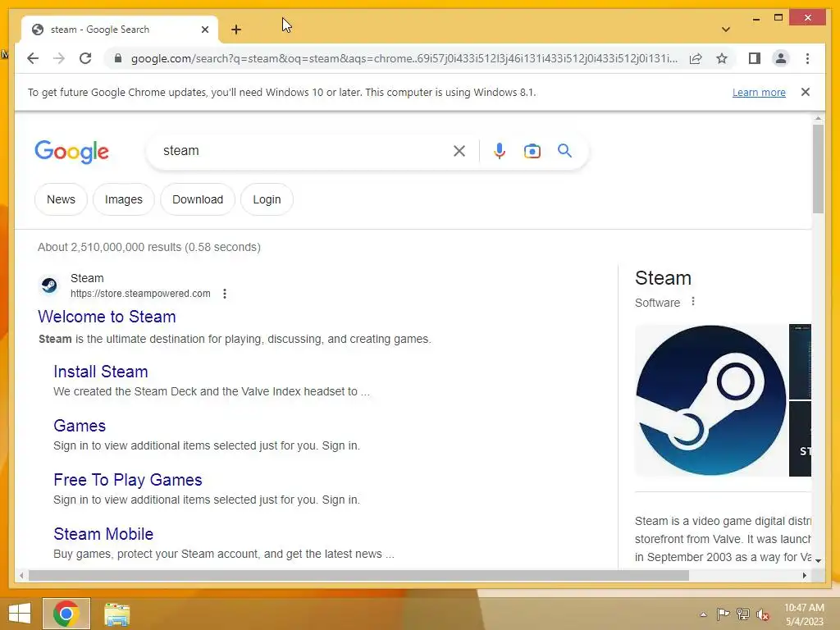Bookmark this page with the star icon
This screenshot has height=630, width=840.
tap(722, 58)
